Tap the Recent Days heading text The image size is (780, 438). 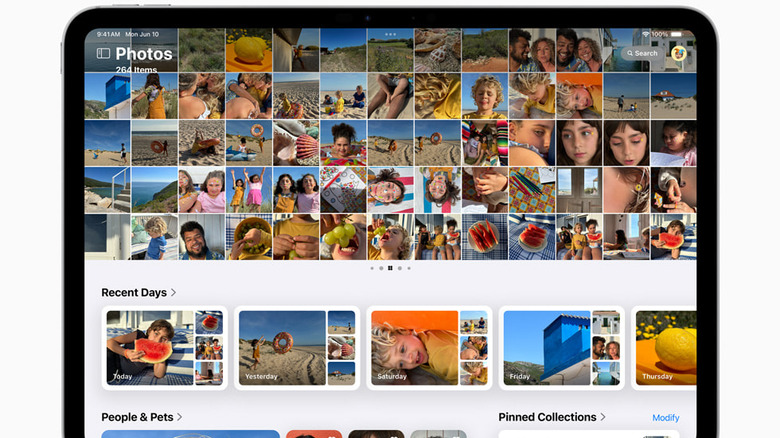point(134,292)
